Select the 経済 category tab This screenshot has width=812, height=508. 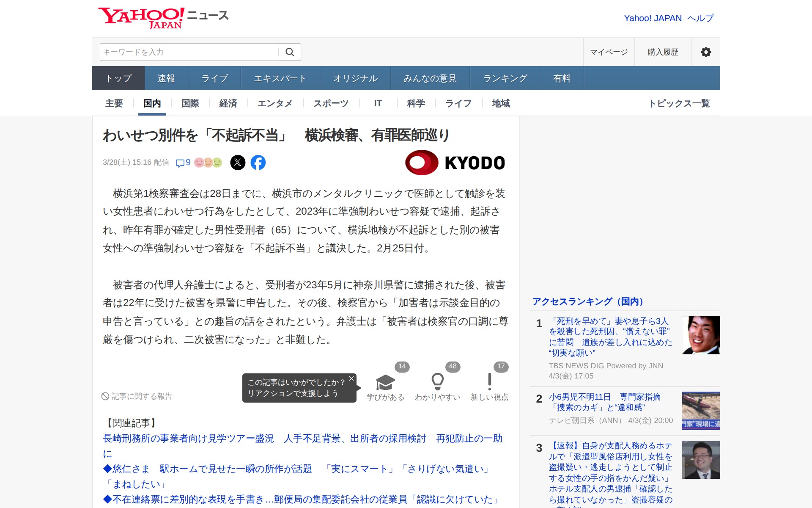228,103
